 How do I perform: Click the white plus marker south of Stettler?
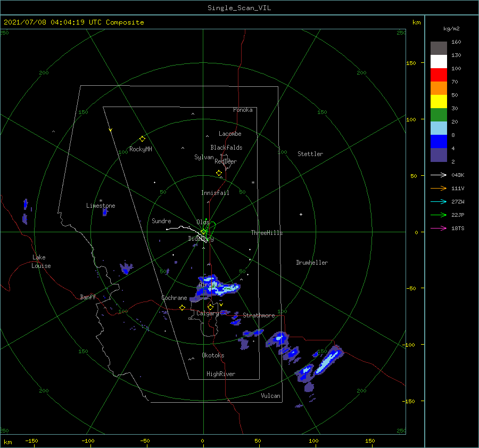(x=301, y=214)
